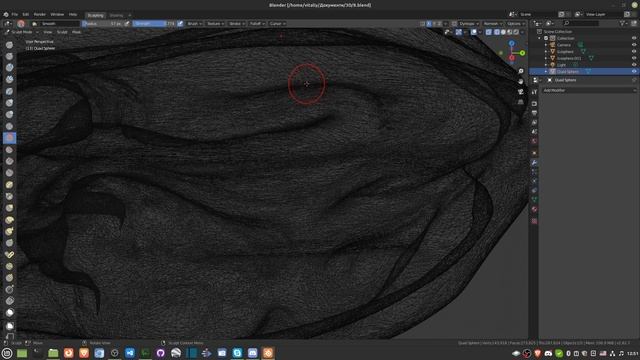
Task: Open the Stroke settings dropdown
Action: 237,24
